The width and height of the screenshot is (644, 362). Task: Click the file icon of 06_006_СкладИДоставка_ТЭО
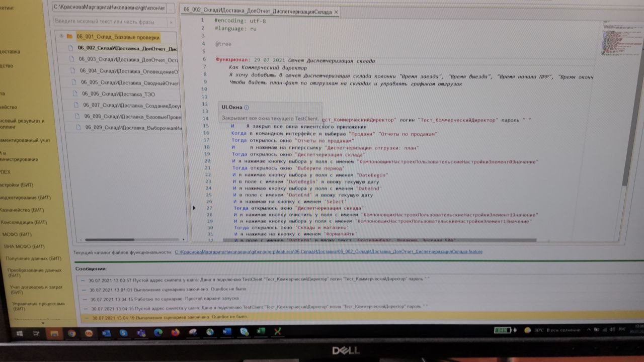point(76,94)
